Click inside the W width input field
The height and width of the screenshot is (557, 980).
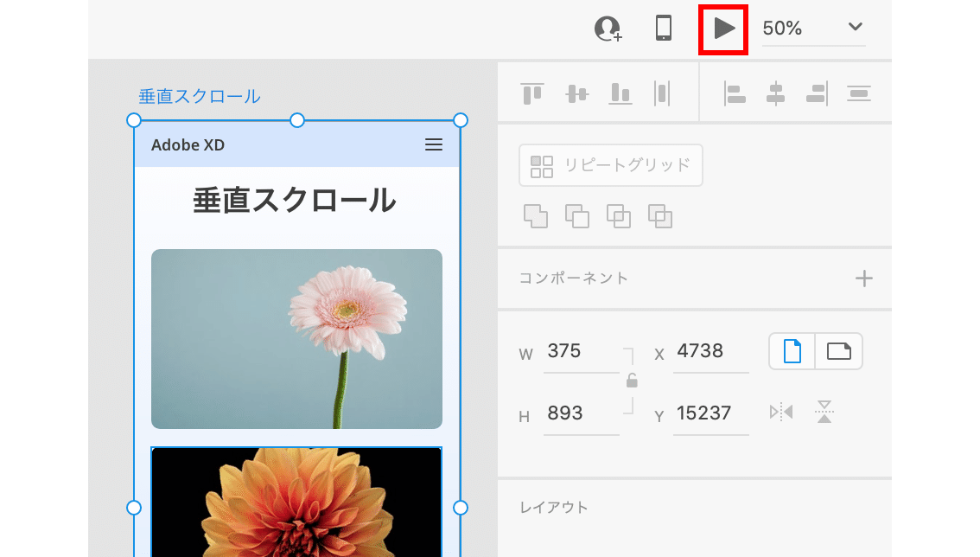pos(582,351)
